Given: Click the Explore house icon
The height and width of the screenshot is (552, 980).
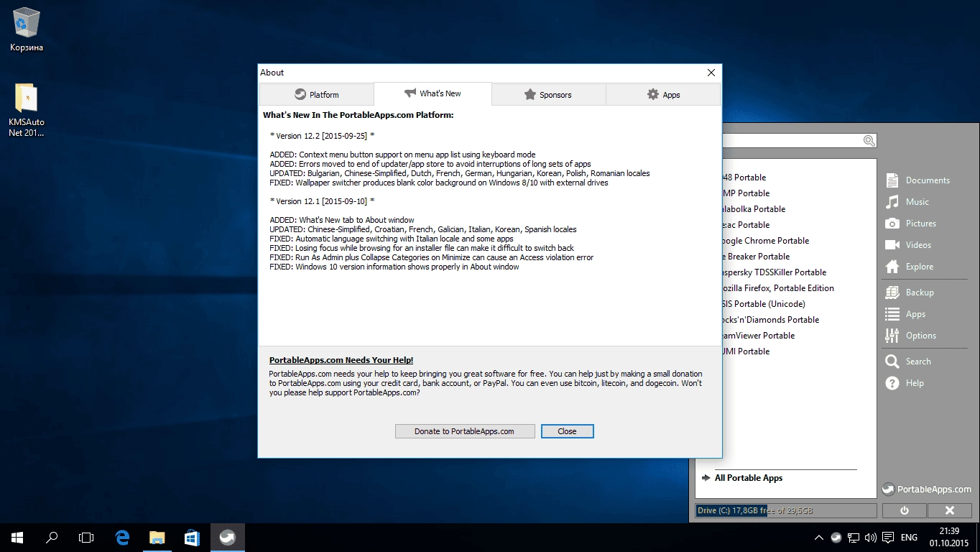Looking at the screenshot, I should (x=892, y=266).
